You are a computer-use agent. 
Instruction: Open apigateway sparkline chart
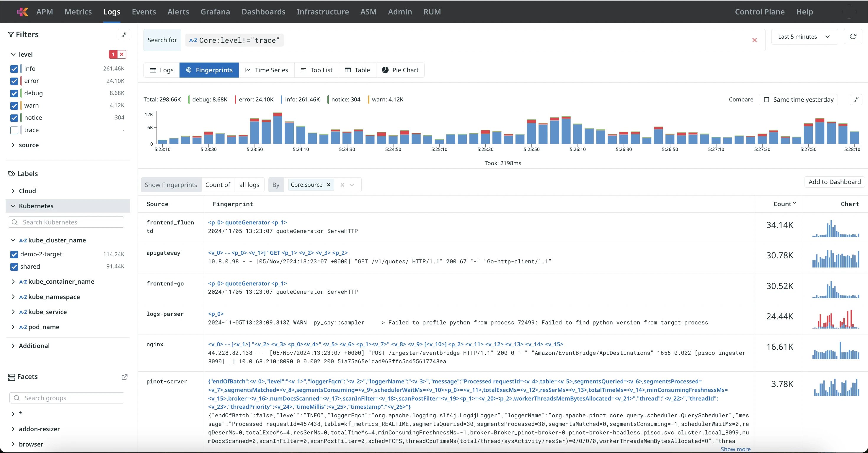[x=835, y=258]
